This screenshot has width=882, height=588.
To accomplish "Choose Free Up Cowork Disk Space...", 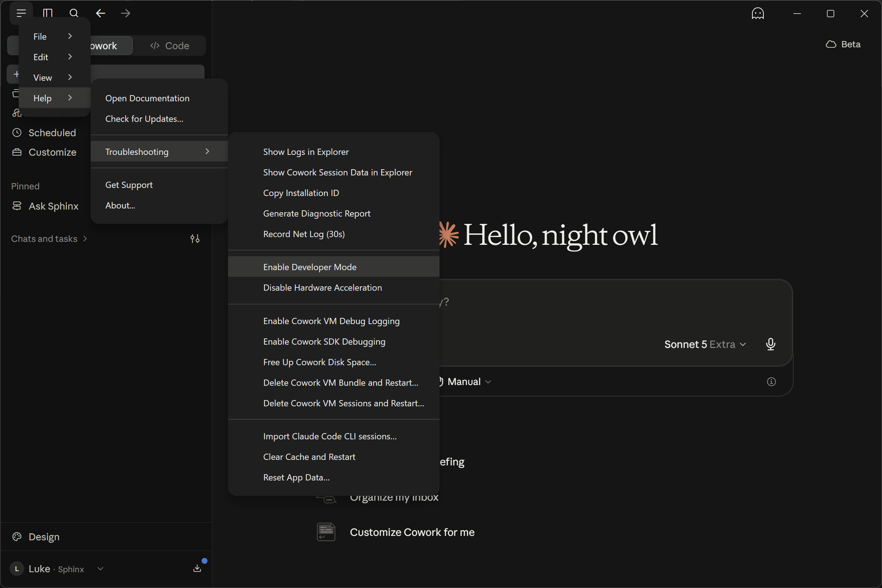I will pos(333,362).
